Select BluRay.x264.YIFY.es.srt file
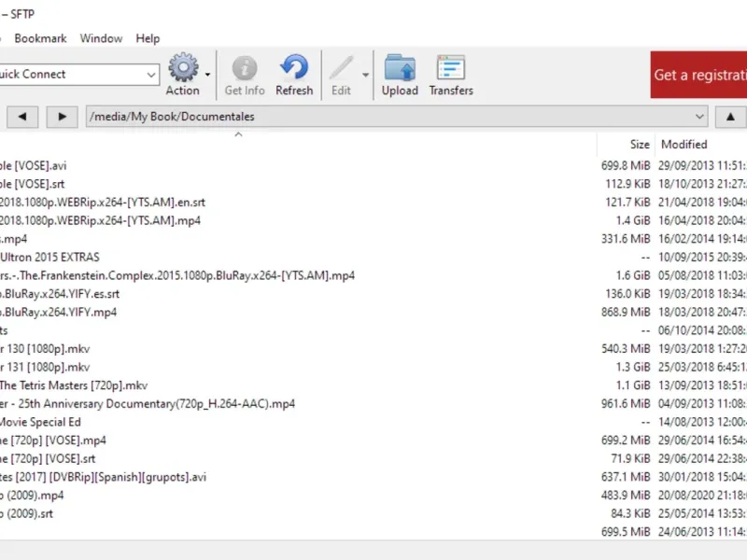 coord(60,294)
